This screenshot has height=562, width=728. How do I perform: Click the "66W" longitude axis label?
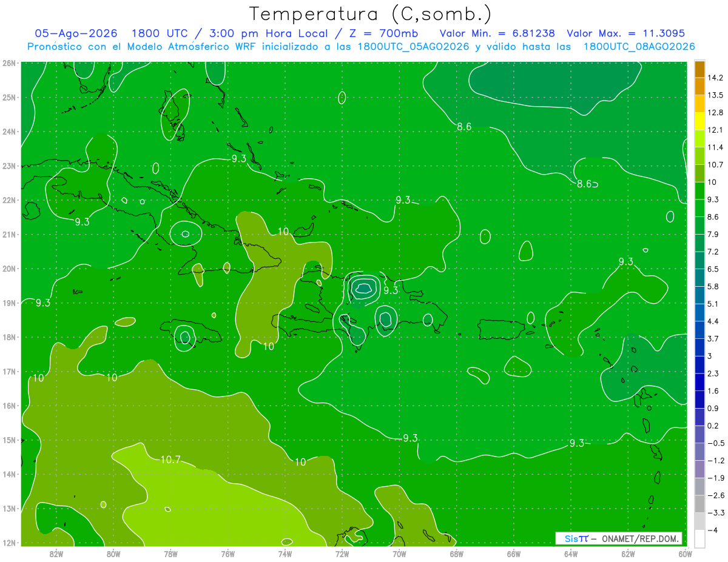[514, 554]
